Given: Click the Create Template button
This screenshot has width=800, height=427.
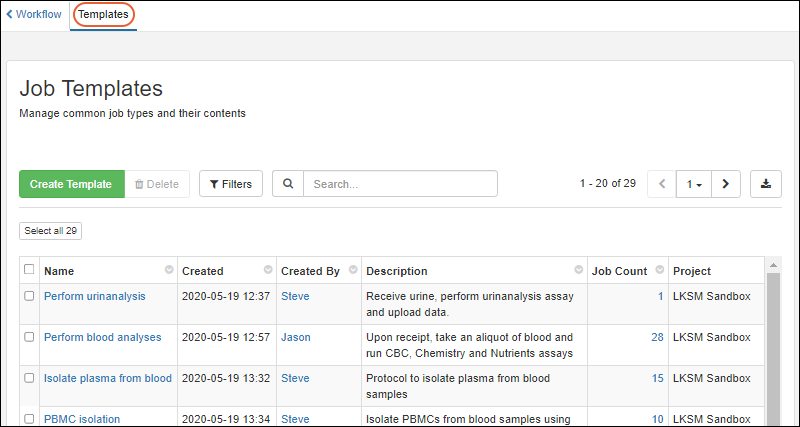Looking at the screenshot, I should [x=71, y=184].
